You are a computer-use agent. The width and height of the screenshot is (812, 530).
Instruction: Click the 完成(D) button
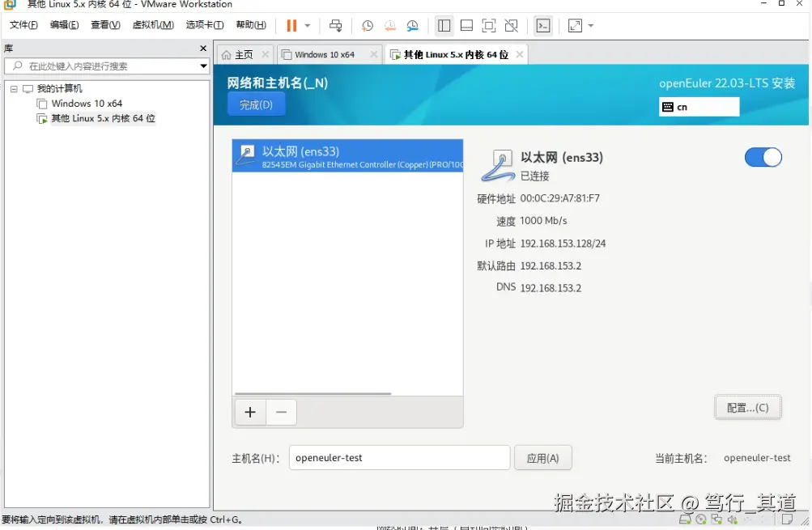pyautogui.click(x=257, y=105)
